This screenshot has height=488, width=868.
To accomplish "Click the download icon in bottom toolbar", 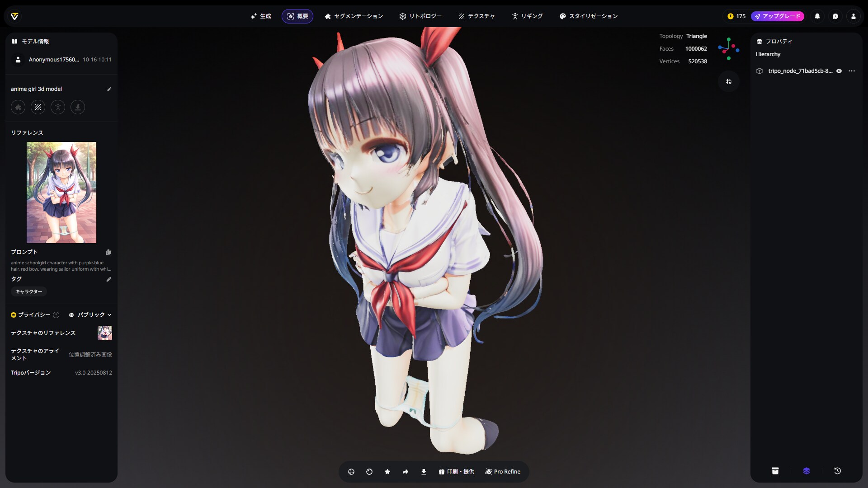I will pyautogui.click(x=424, y=472).
